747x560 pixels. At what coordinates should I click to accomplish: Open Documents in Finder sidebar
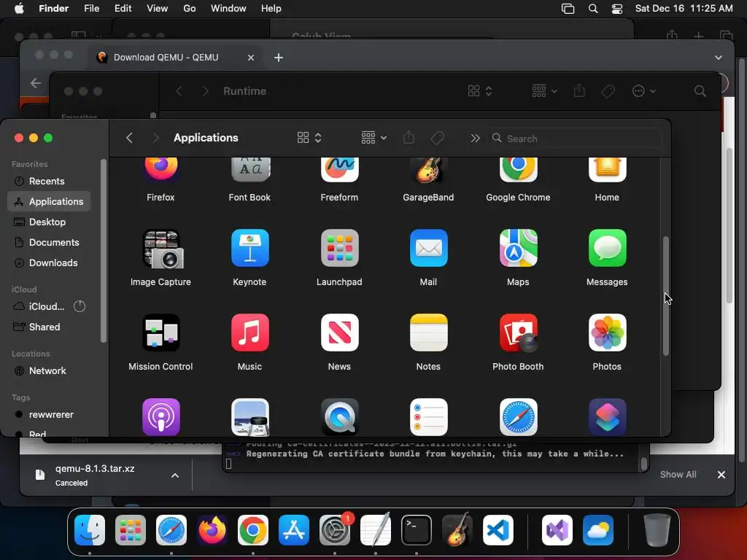pyautogui.click(x=54, y=242)
